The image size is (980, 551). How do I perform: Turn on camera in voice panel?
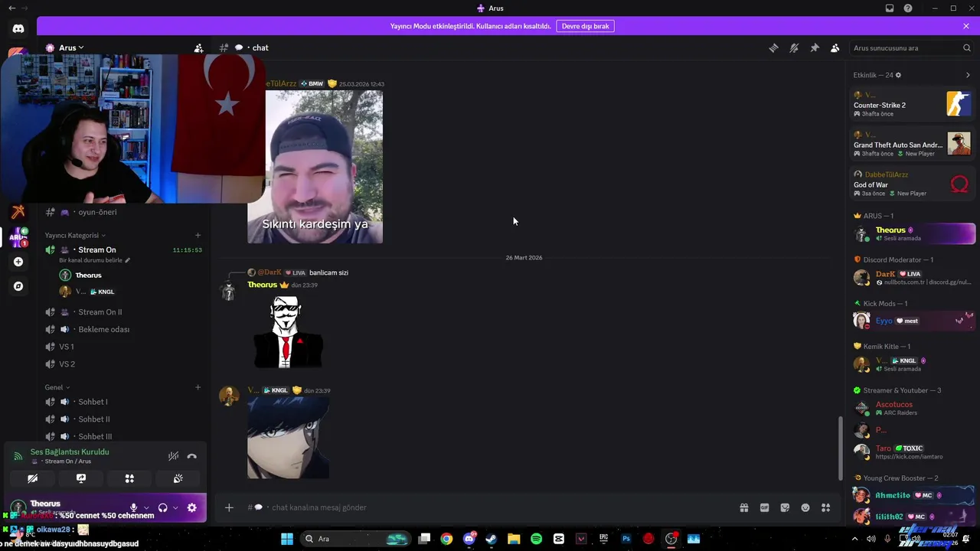click(x=32, y=478)
